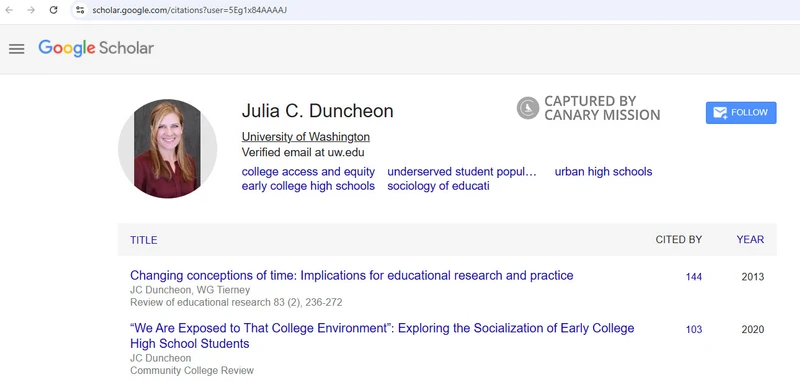Open Julia C. Duncheon profile photo
The width and height of the screenshot is (800, 382).
pyautogui.click(x=167, y=148)
